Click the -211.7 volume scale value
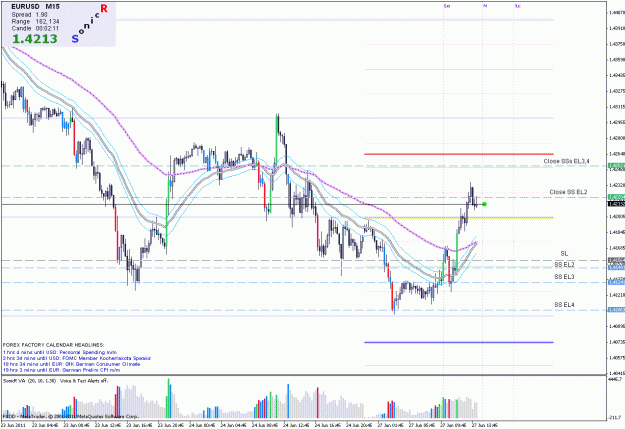This screenshot has width=625, height=429. point(616,418)
